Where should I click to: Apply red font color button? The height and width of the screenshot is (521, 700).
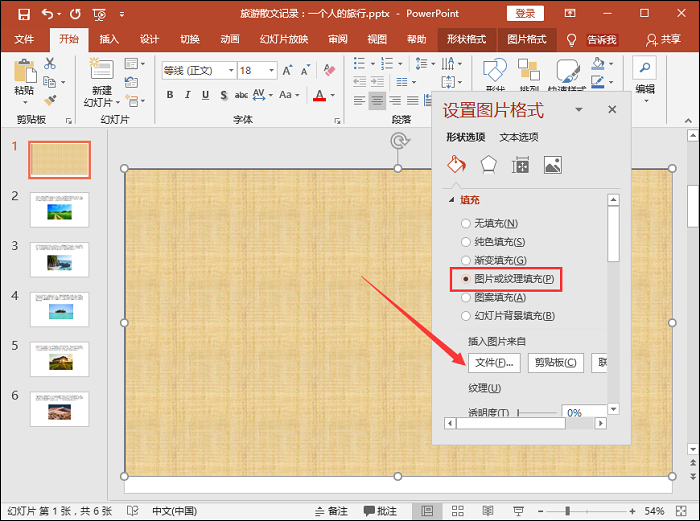coord(319,95)
